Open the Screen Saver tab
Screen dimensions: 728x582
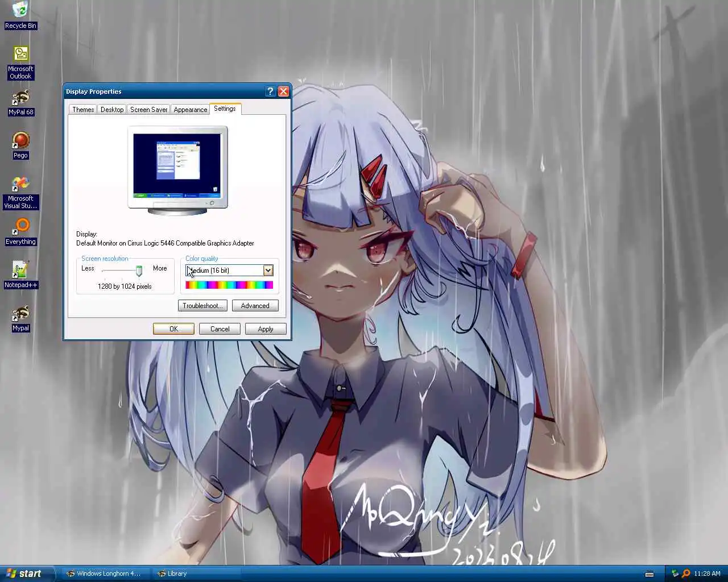coord(148,110)
